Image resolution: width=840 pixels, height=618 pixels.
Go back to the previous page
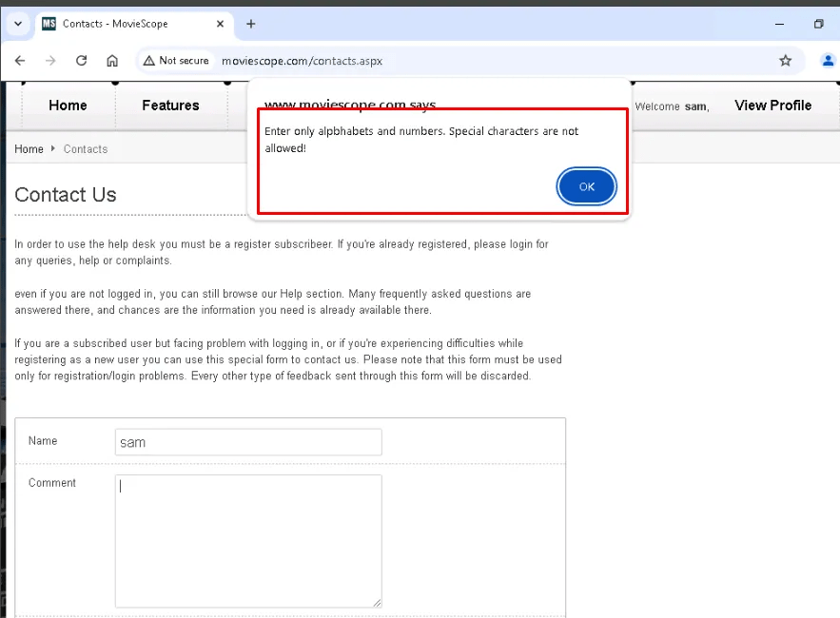point(20,60)
